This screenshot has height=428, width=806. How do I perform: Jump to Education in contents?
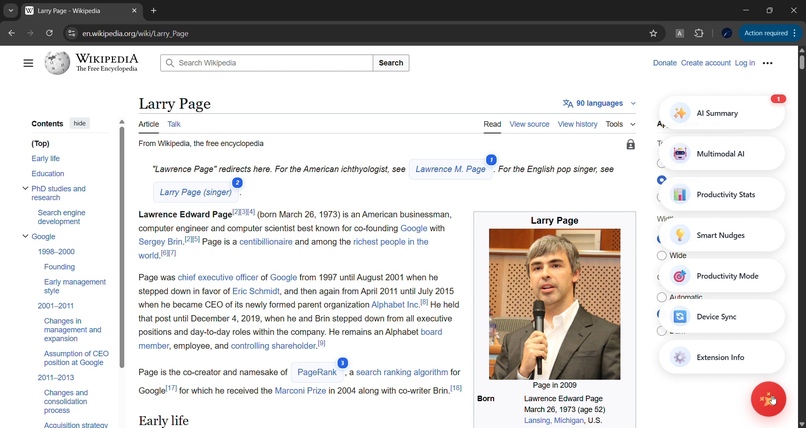(48, 173)
